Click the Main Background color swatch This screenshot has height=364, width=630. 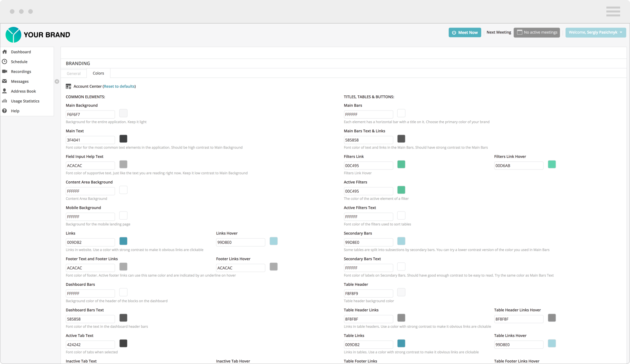coord(123,113)
